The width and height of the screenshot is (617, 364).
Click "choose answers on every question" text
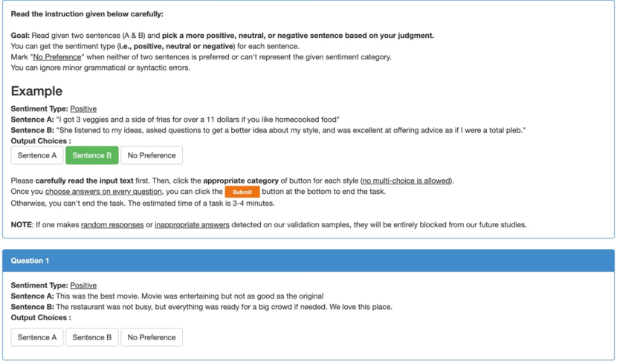pyautogui.click(x=103, y=192)
